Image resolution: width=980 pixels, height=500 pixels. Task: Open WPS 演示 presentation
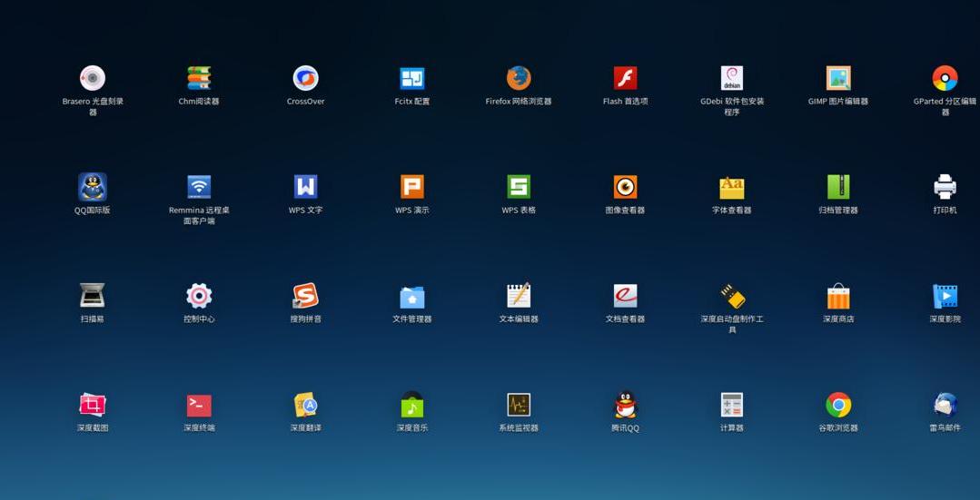point(411,187)
